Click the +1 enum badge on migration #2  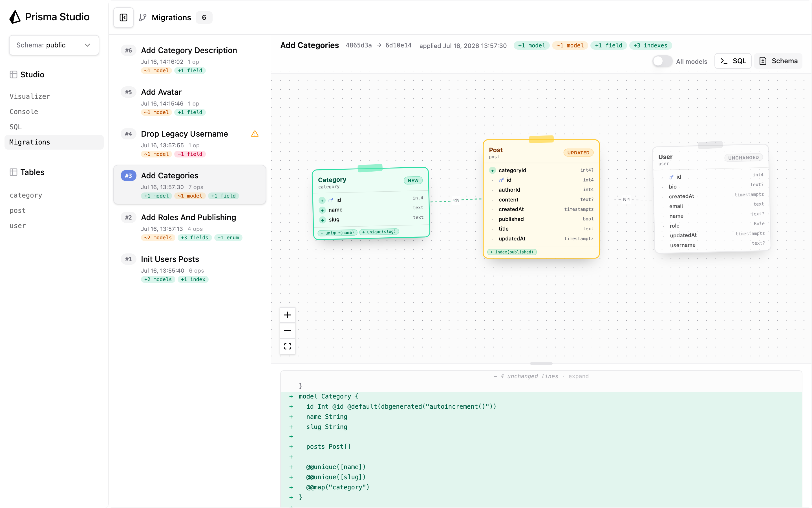click(x=228, y=238)
